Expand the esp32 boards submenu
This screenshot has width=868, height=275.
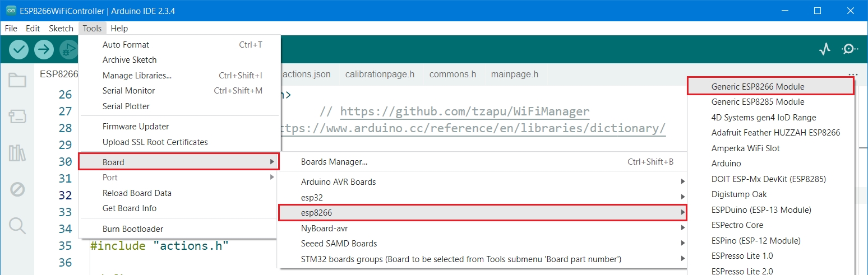[x=312, y=197]
